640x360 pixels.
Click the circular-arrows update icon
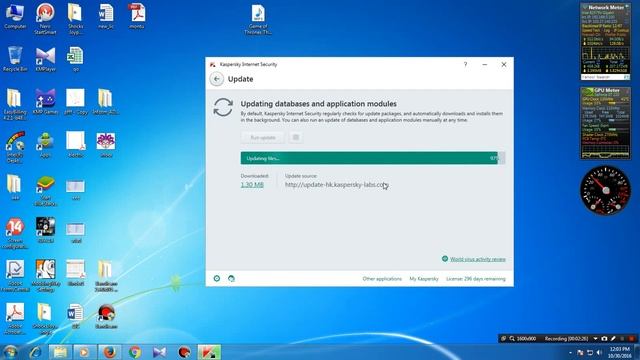(x=223, y=107)
